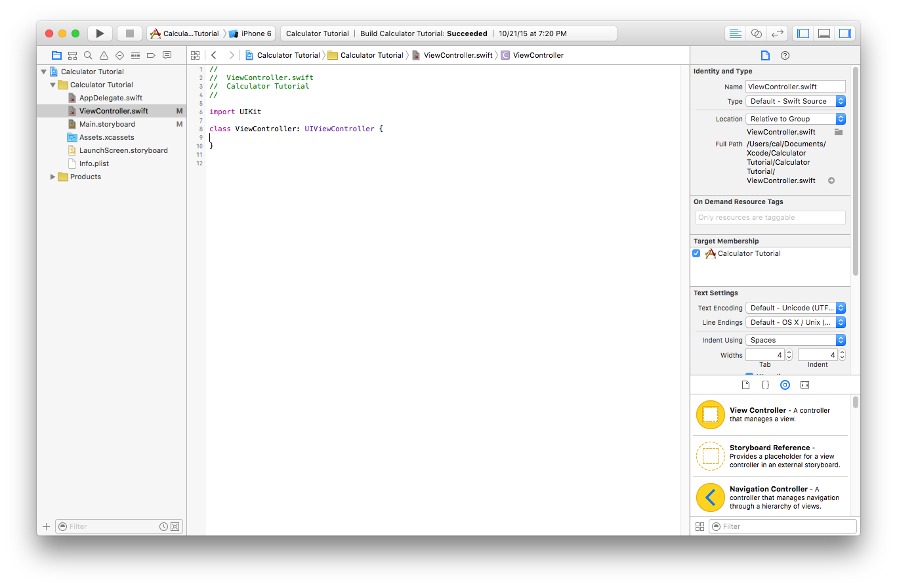Screen dimensions: 897x588
Task: Show the Quick Help inspector
Action: (785, 55)
